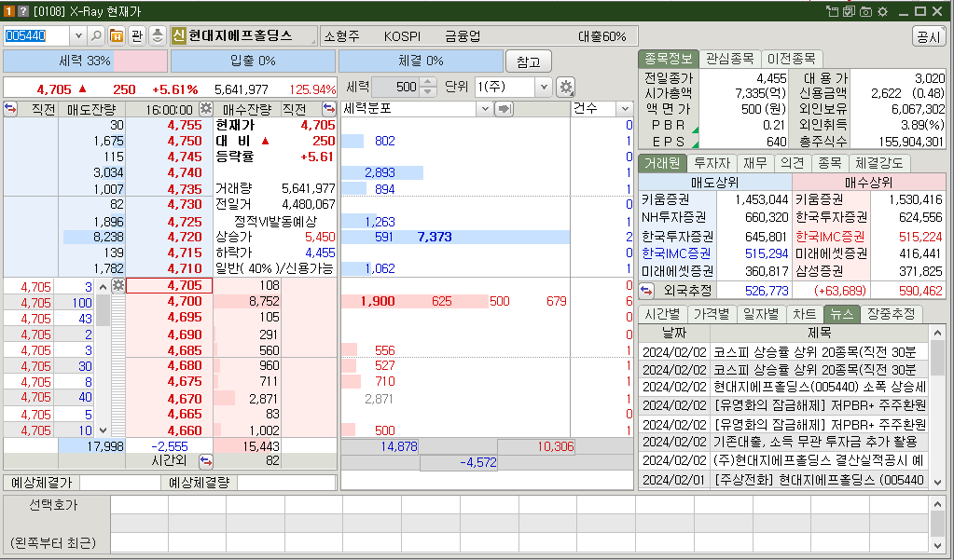
Task: Click the blue swap arrows icon above 매도잔량 column
Action: tap(9, 108)
